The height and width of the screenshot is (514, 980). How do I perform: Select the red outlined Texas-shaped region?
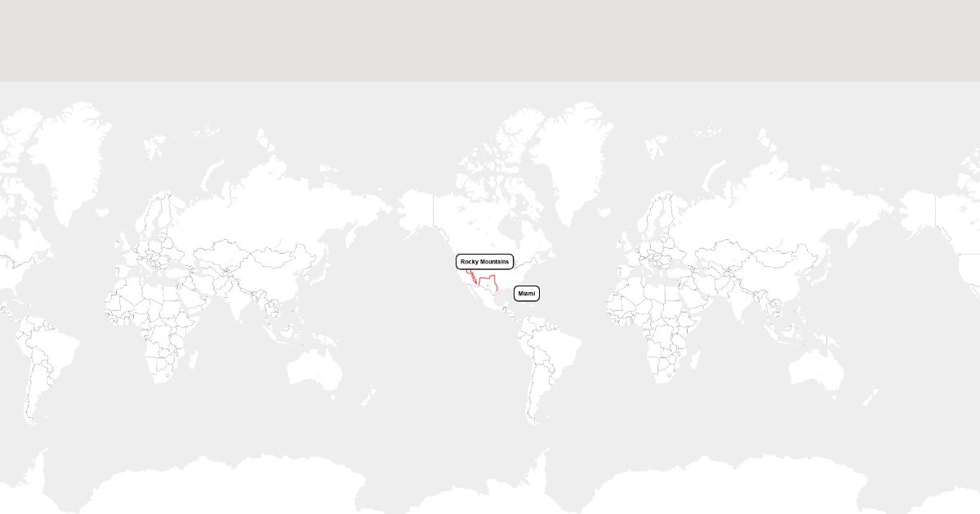[x=488, y=285]
